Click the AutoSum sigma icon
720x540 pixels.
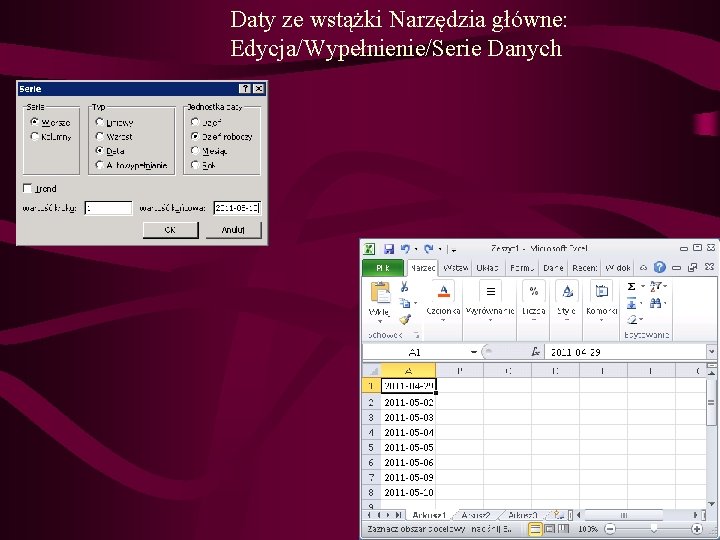631,287
